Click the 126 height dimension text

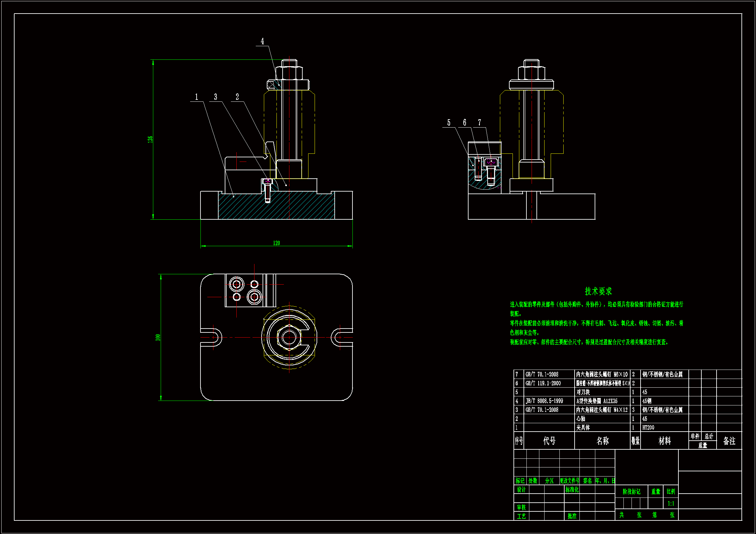click(x=150, y=139)
